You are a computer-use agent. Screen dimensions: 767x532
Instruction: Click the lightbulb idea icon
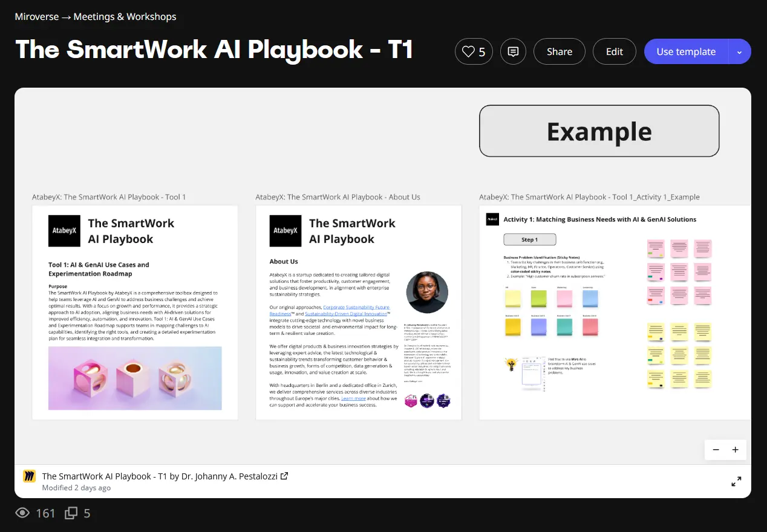click(512, 365)
